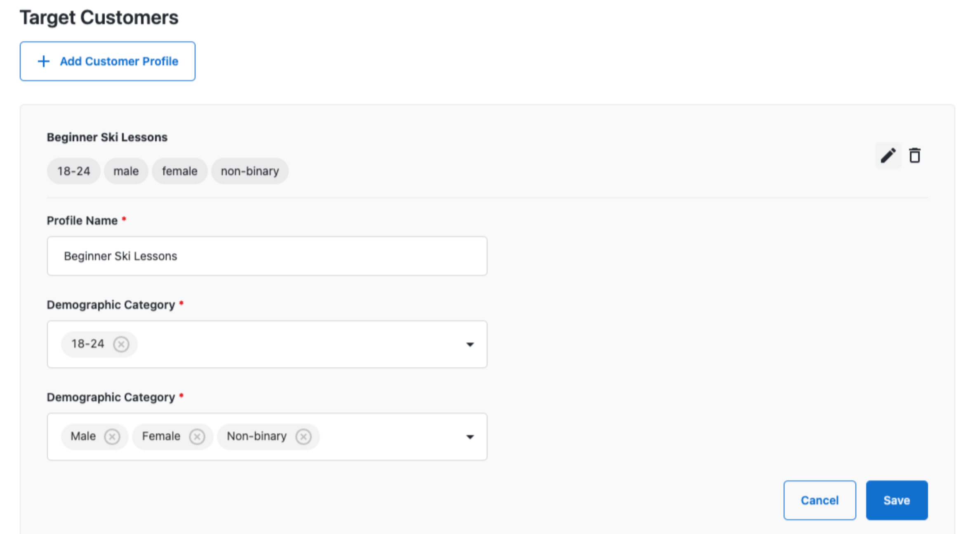Select the non-binary tag in the profile summary
The width and height of the screenshot is (980, 534).
click(x=250, y=170)
